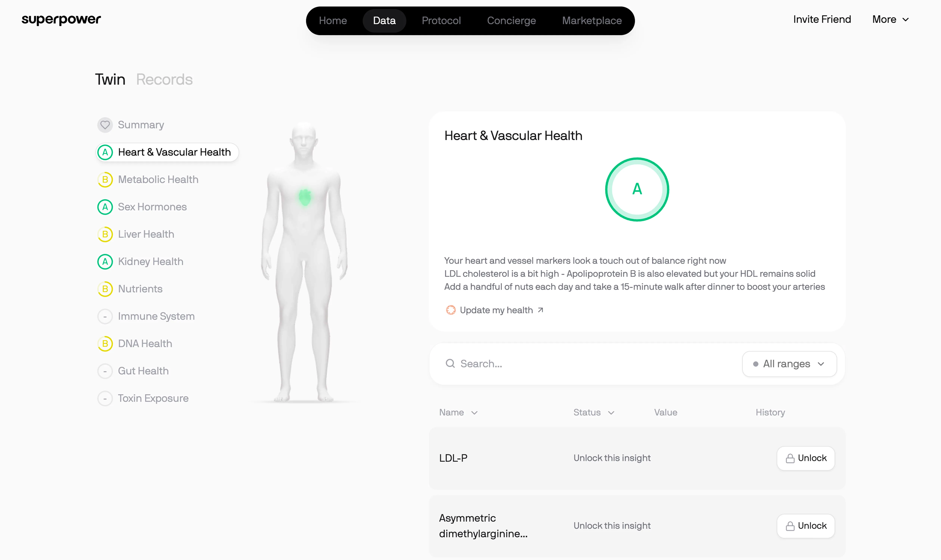
Task: Open the Marketplace tab
Action: (x=591, y=21)
